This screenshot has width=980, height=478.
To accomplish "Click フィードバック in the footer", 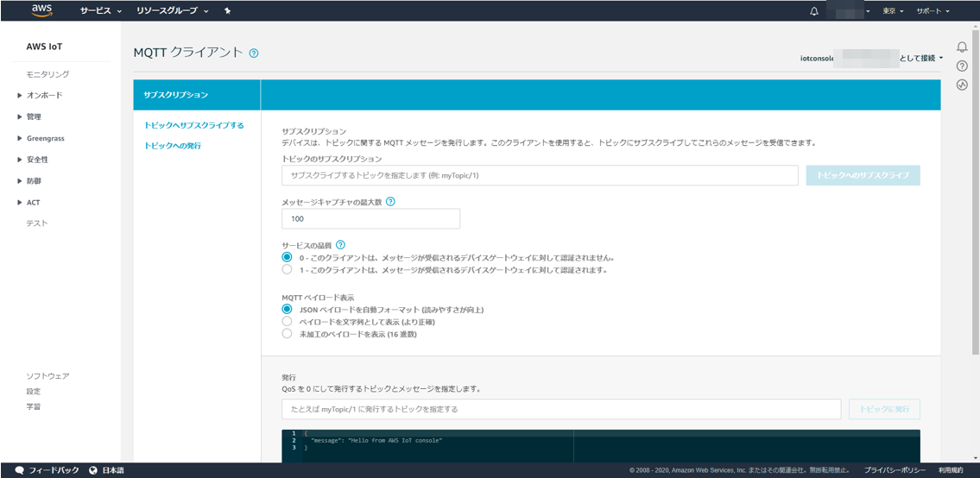I will coord(54,470).
